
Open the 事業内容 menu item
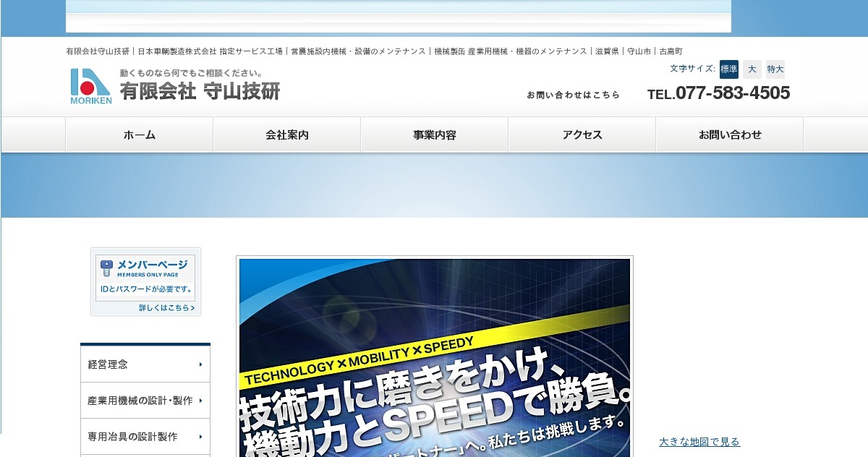coord(435,134)
